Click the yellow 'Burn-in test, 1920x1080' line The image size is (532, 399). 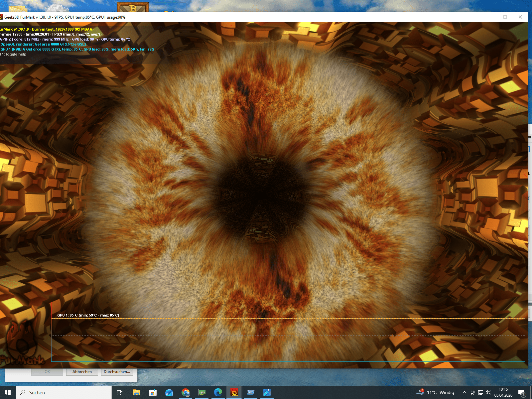(x=47, y=29)
